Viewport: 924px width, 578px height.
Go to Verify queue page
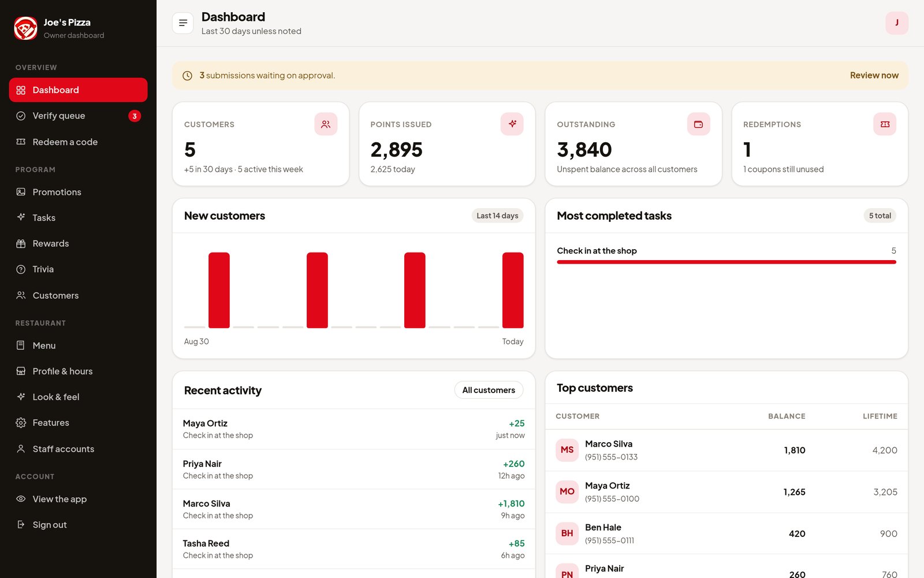click(x=78, y=116)
